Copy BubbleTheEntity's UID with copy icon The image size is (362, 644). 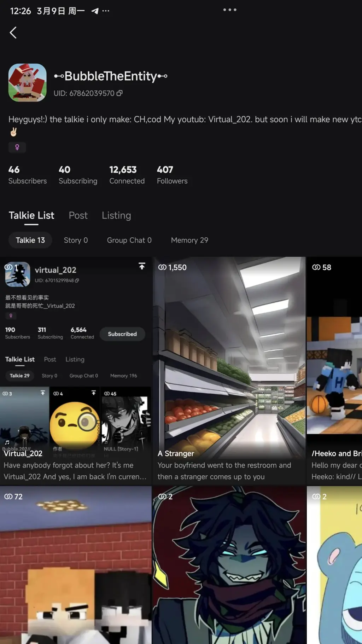coord(120,93)
